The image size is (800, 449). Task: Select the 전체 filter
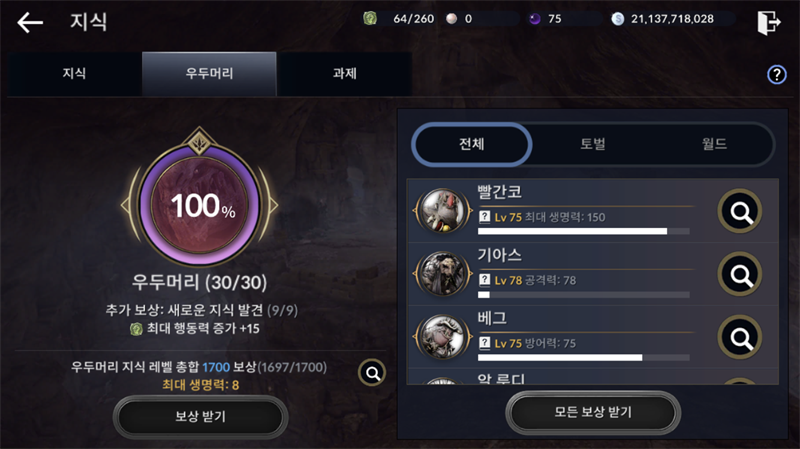472,144
